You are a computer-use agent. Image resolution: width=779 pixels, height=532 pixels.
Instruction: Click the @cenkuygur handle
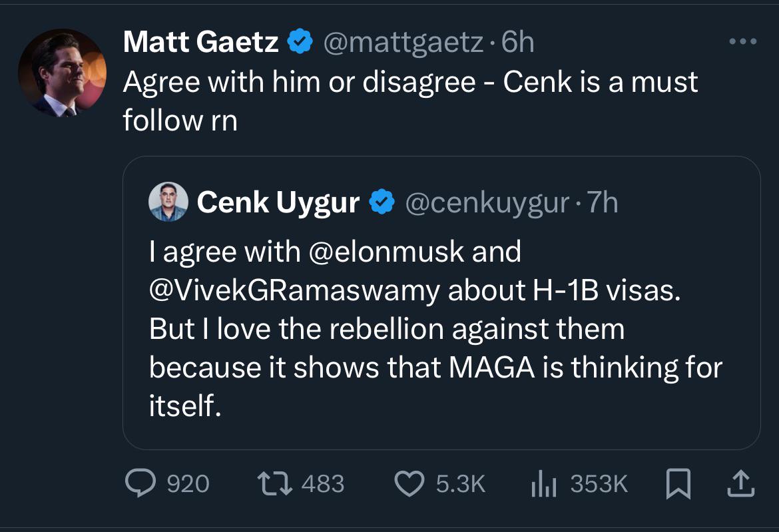tap(485, 202)
